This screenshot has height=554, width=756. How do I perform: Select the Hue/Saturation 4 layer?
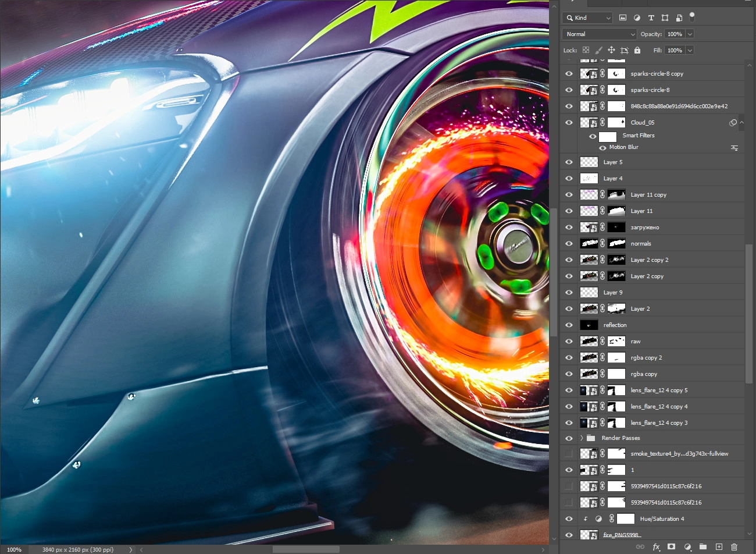coord(662,519)
